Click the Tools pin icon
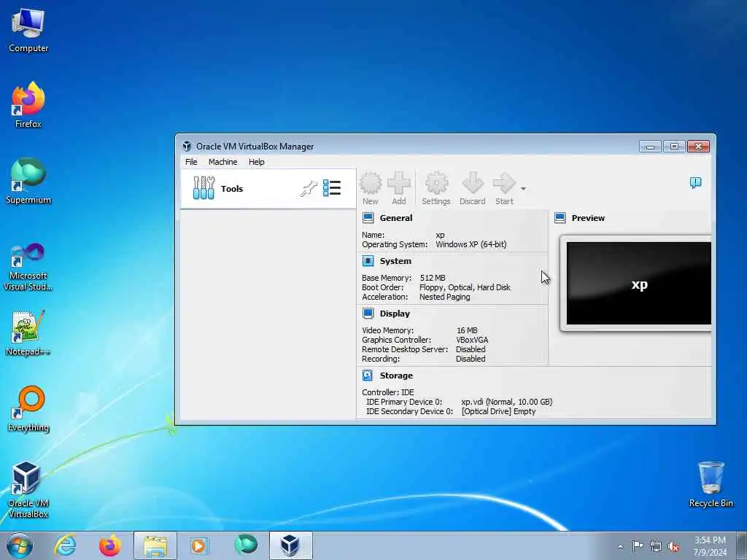 [x=309, y=189]
